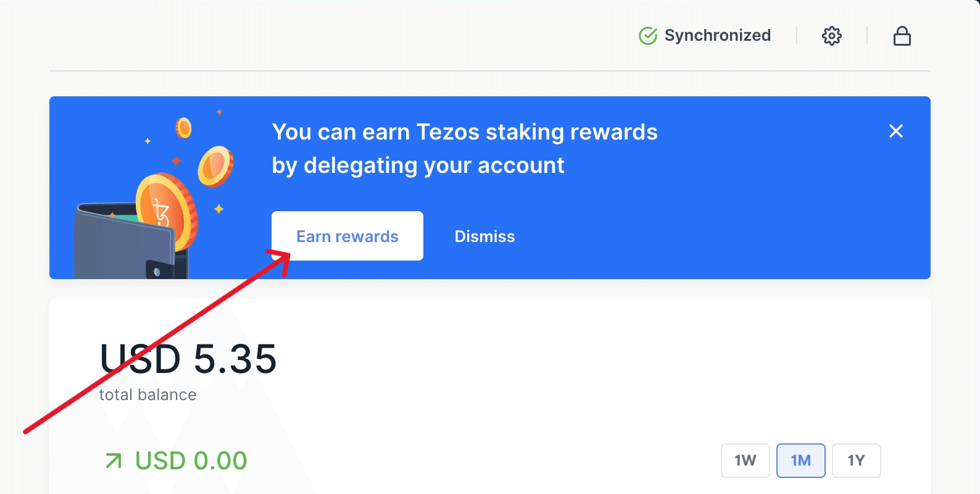Show the 1Y balance history
Image resolution: width=980 pixels, height=494 pixels.
coord(856,461)
